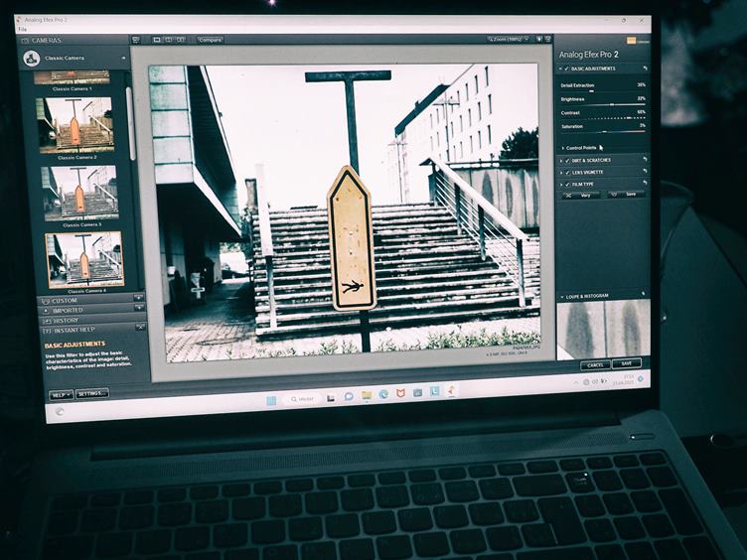The height and width of the screenshot is (560, 747).
Task: Switch to single image view
Action: coord(156,40)
